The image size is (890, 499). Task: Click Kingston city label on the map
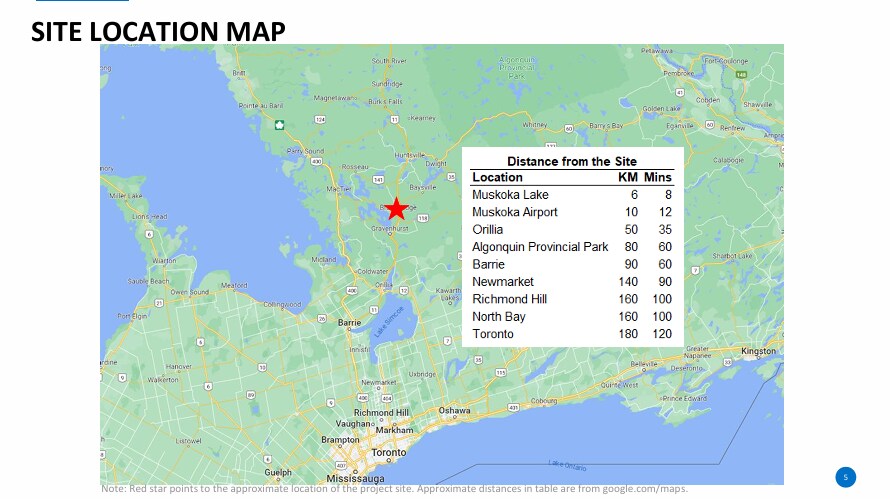coord(757,351)
